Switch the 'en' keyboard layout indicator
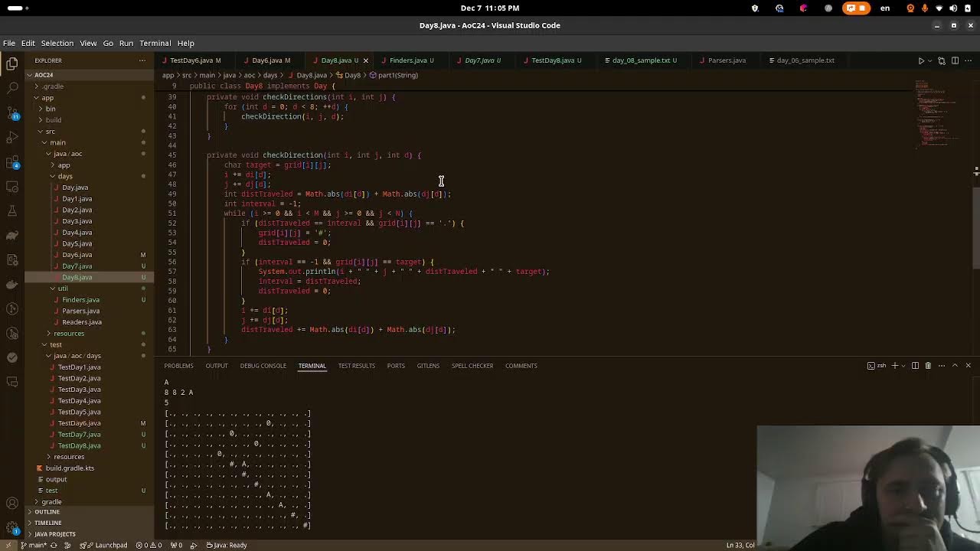The height and width of the screenshot is (551, 980). tap(885, 8)
